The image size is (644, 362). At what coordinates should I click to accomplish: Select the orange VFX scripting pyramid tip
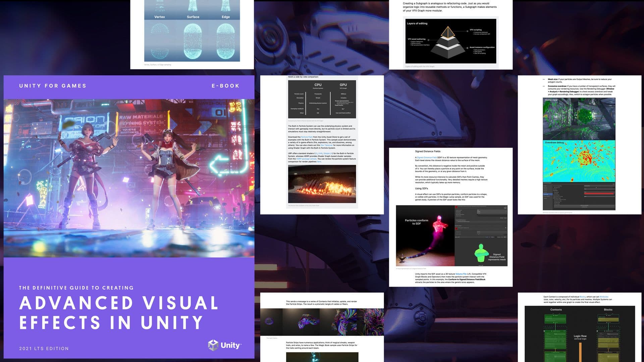pos(448,32)
